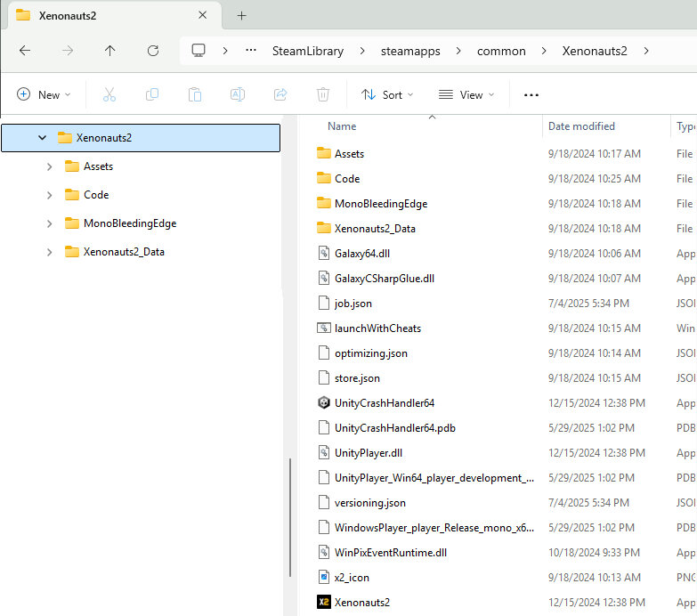697x616 pixels.
Task: Select optimizing.json file
Action: (370, 353)
